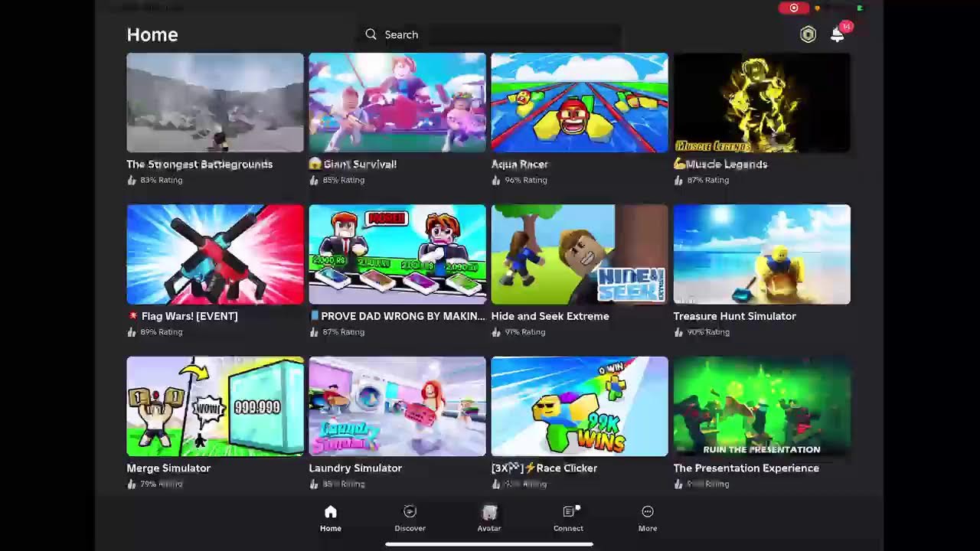Image resolution: width=980 pixels, height=551 pixels.
Task: Click thumbs-up icon under Aqua Racer
Action: point(496,180)
